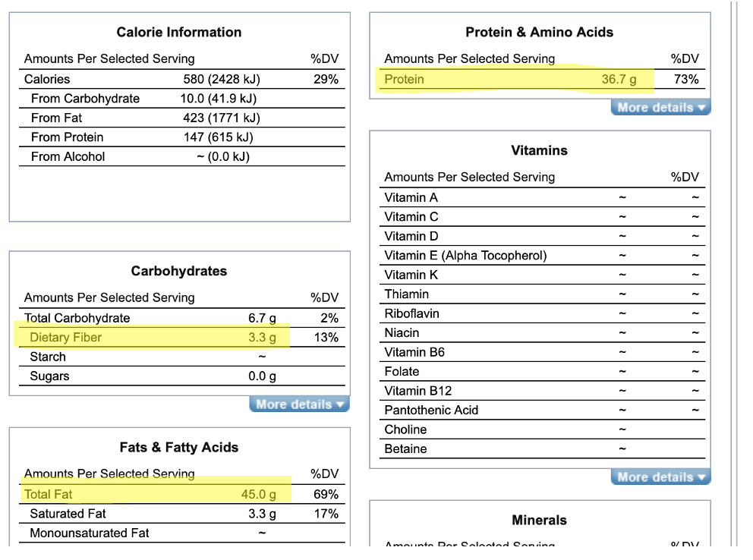Open More details below the Vitamins table

(x=660, y=477)
